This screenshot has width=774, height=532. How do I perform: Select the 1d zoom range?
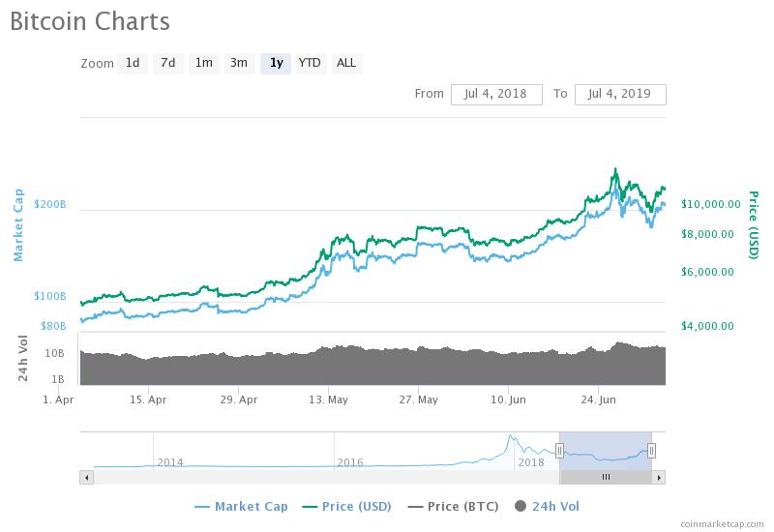click(x=133, y=63)
